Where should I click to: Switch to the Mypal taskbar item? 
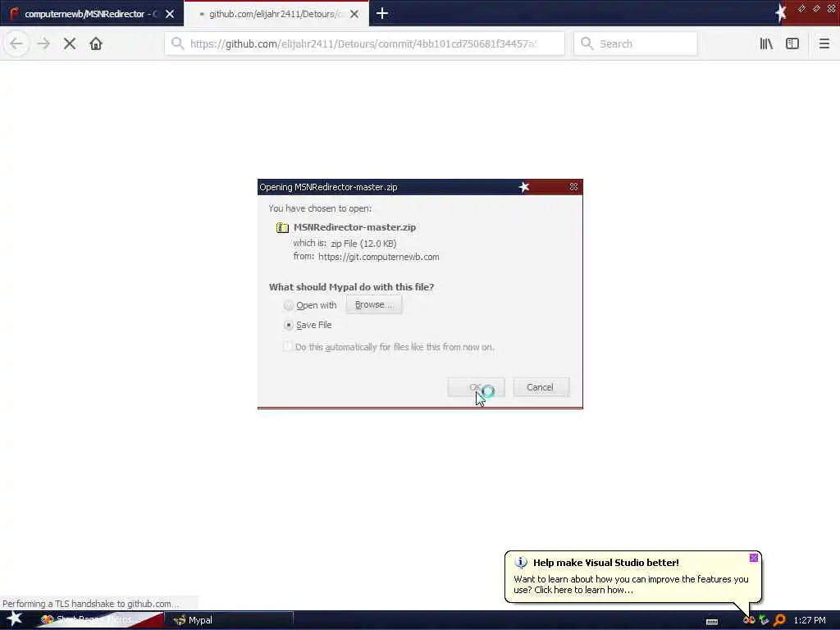229,620
